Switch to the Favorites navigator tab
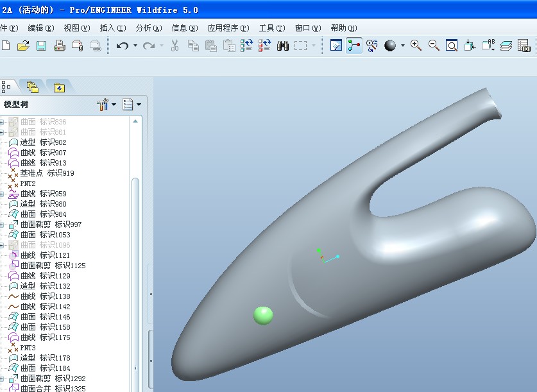This screenshot has width=537, height=392. click(59, 87)
